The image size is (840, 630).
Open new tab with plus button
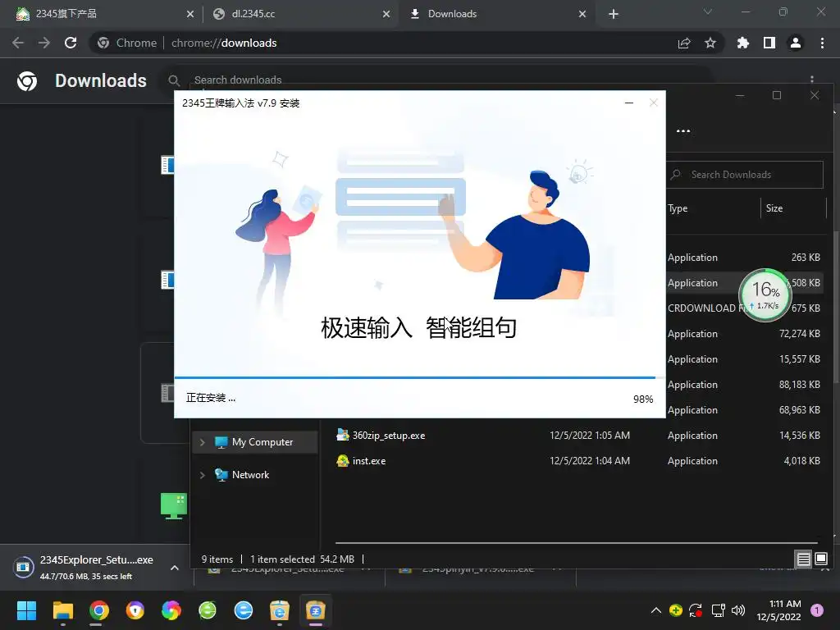tap(614, 14)
